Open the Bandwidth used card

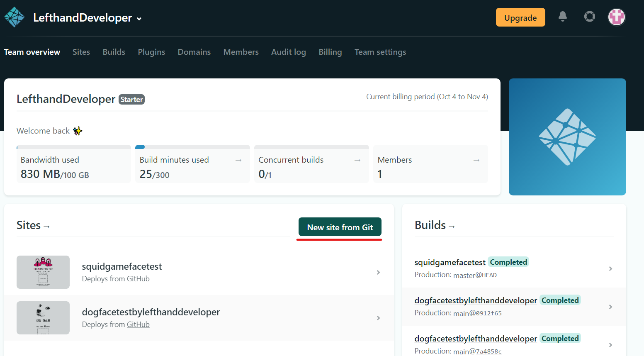[x=74, y=164]
